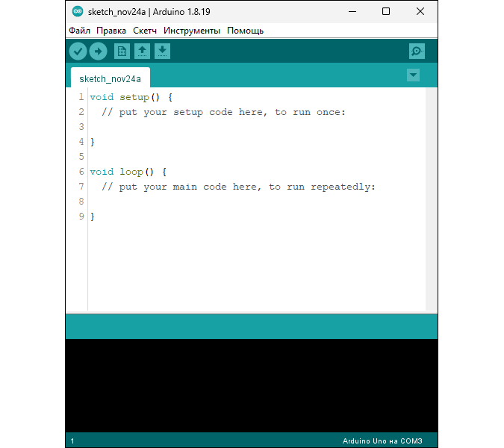The image size is (504, 448).
Task: Minimize the Arduino window
Action: [352, 11]
